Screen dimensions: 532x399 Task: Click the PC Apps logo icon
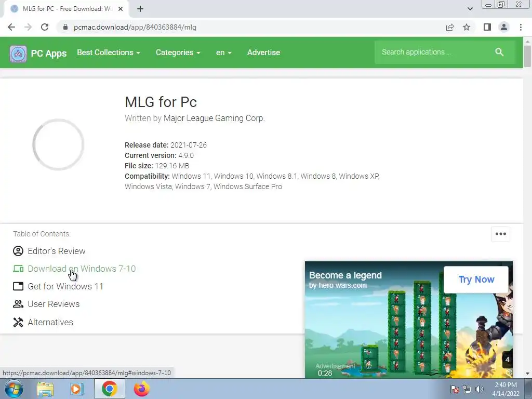18,54
